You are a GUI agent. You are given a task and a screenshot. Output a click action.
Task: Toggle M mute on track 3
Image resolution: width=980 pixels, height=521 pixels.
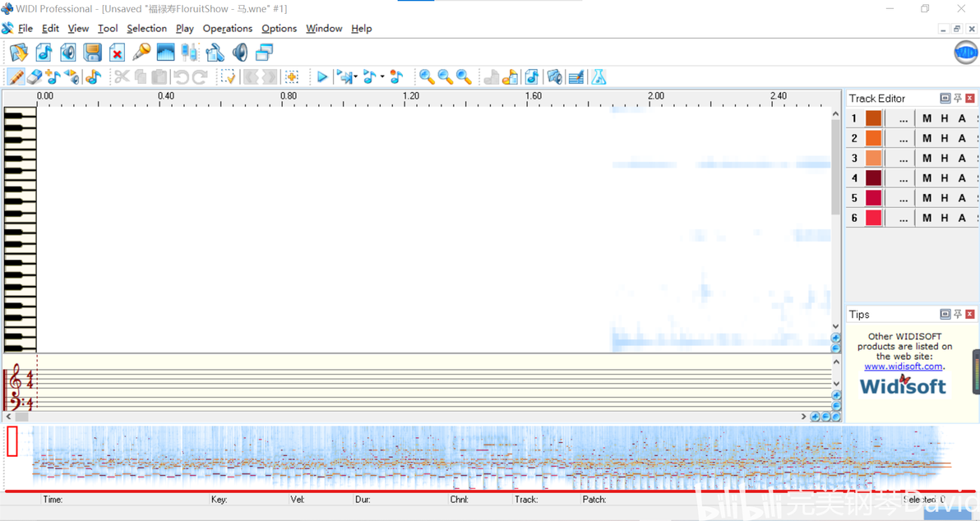927,158
